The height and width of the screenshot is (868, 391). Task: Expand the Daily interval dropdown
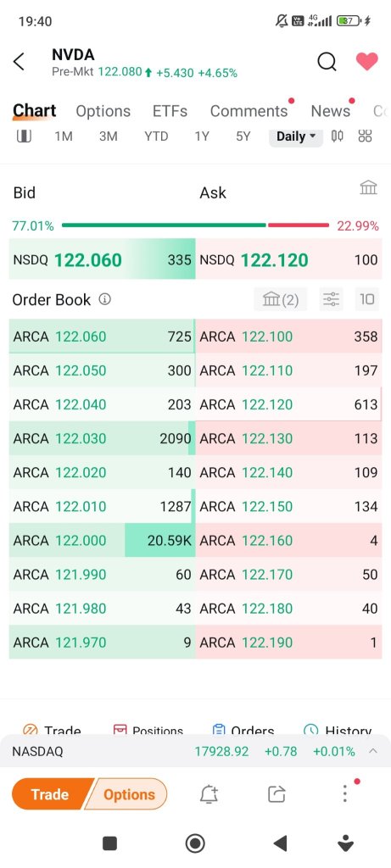[x=296, y=136]
